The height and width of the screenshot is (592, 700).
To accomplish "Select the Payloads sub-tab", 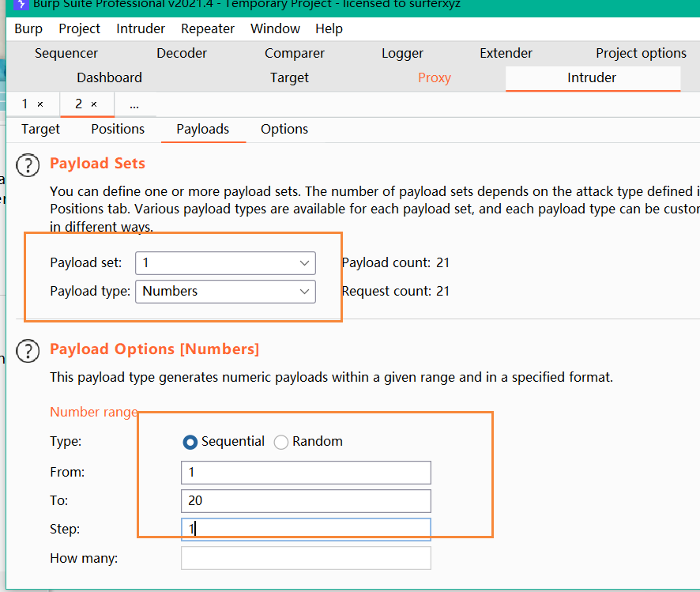I will point(203,129).
